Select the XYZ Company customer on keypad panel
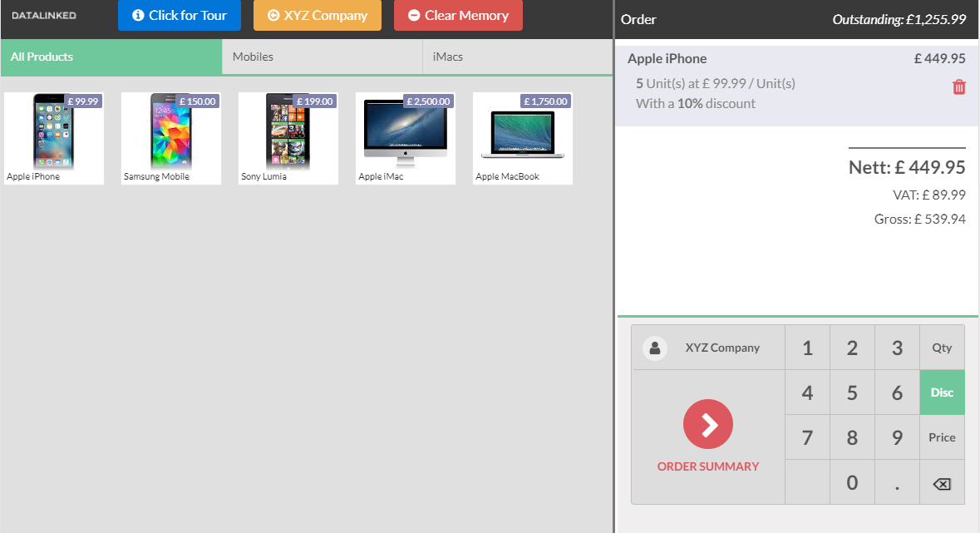The width and height of the screenshot is (980, 533). pyautogui.click(x=708, y=348)
